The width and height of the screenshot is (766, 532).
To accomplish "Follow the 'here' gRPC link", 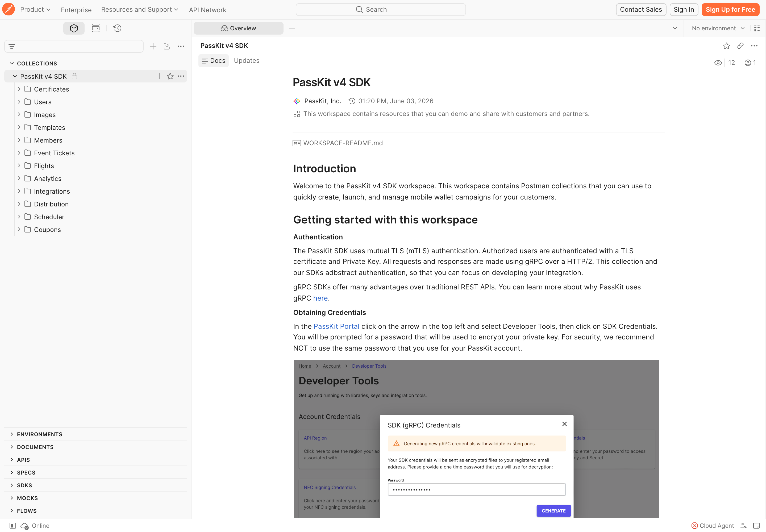I will click(x=320, y=298).
